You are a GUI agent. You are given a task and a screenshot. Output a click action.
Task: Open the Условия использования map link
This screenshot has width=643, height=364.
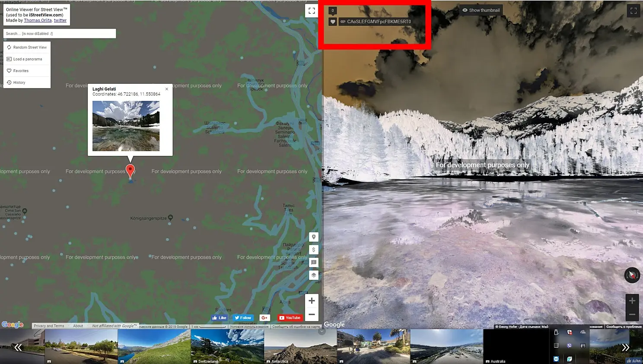click(249, 327)
